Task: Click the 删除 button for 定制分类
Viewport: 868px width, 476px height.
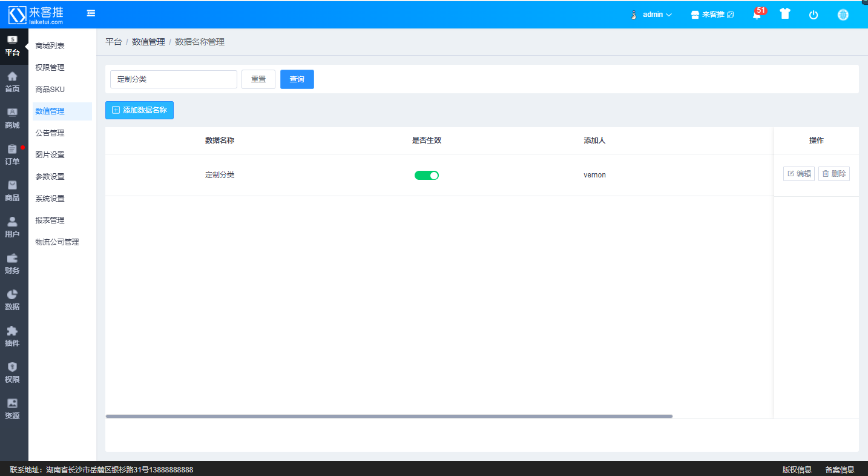Action: coord(834,174)
